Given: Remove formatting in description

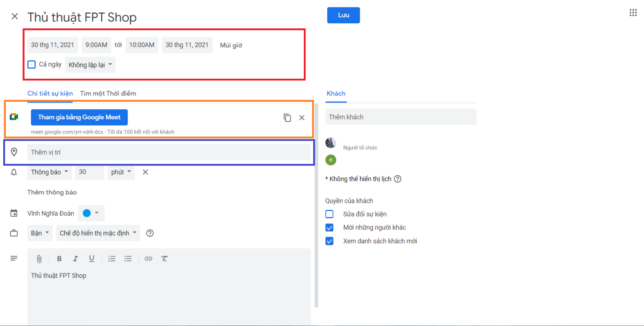Looking at the screenshot, I should pos(164,259).
